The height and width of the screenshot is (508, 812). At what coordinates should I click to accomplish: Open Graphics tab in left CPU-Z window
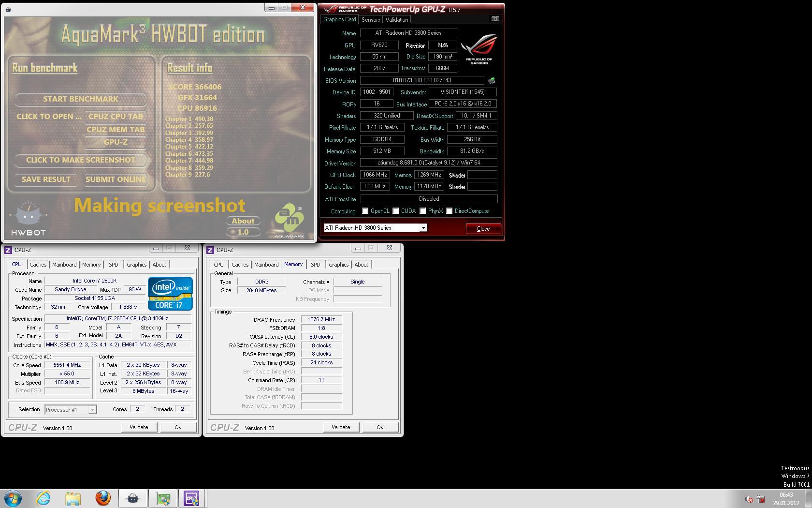[137, 265]
